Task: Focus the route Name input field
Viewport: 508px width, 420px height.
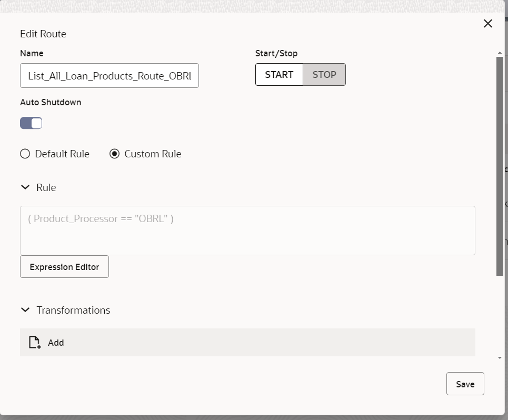Action: [109, 75]
